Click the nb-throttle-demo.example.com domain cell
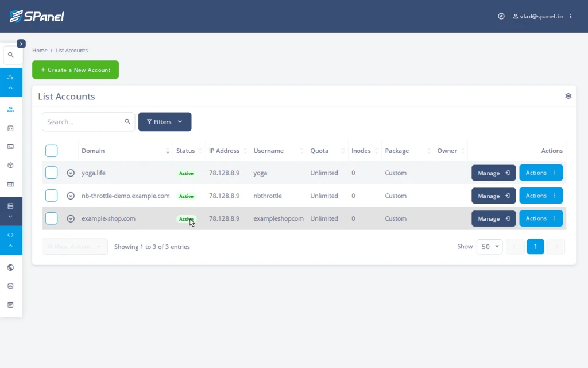588x368 pixels. coord(126,195)
